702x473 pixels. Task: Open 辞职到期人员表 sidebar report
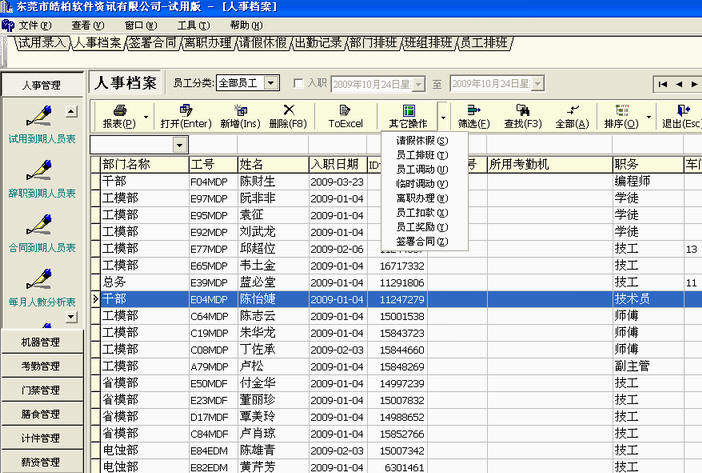point(42,180)
